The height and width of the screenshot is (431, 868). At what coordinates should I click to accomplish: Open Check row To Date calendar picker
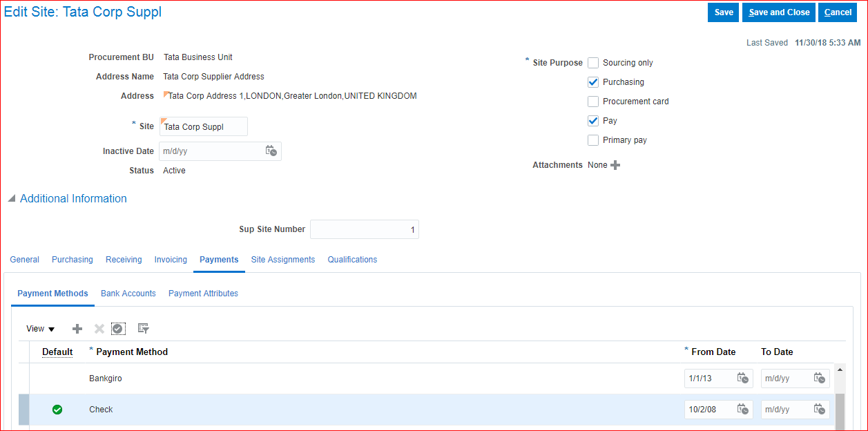click(820, 410)
